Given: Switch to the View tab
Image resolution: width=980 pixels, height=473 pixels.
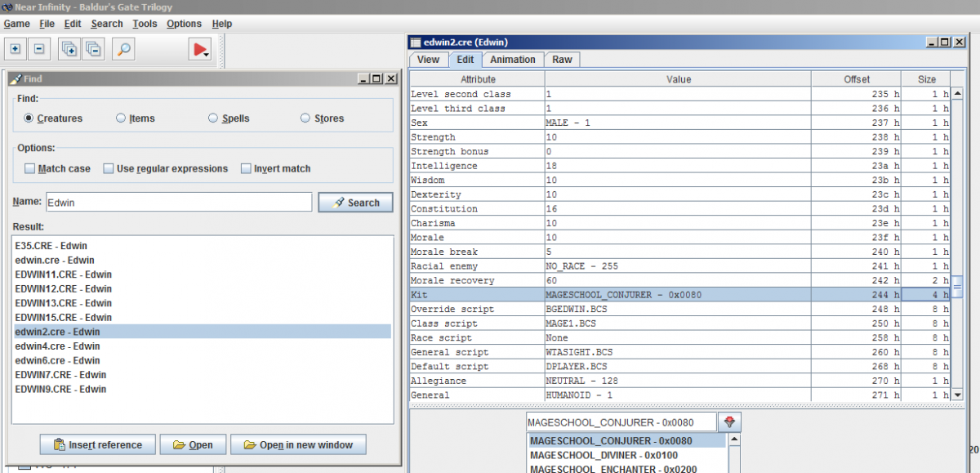Looking at the screenshot, I should point(429,60).
